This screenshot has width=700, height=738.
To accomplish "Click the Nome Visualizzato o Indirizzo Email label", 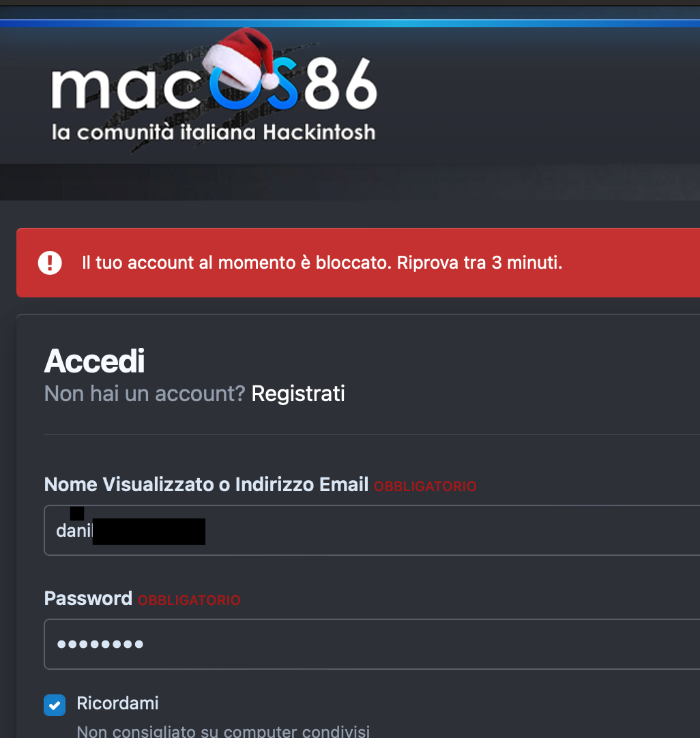I will (x=206, y=485).
